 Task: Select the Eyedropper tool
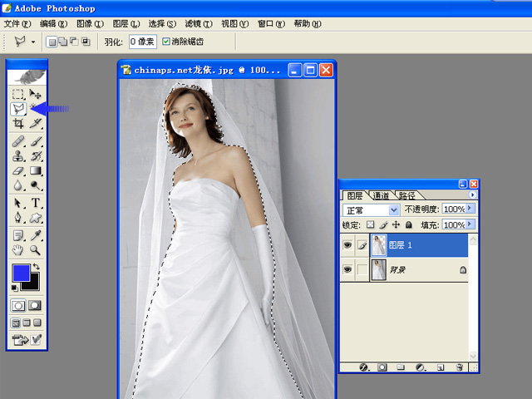pyautogui.click(x=35, y=235)
